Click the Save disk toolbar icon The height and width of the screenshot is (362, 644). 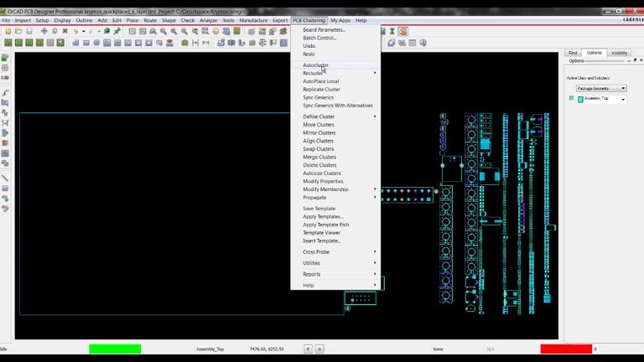(x=29, y=31)
